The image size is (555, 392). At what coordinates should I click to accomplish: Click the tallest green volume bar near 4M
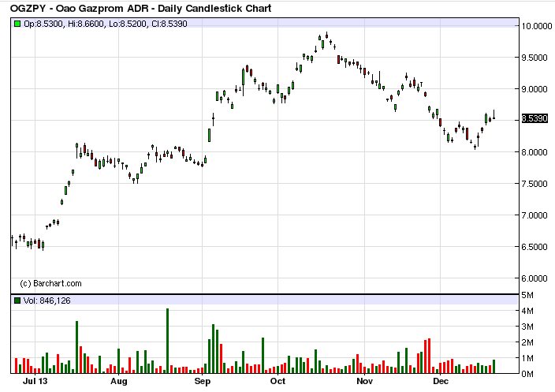point(167,341)
